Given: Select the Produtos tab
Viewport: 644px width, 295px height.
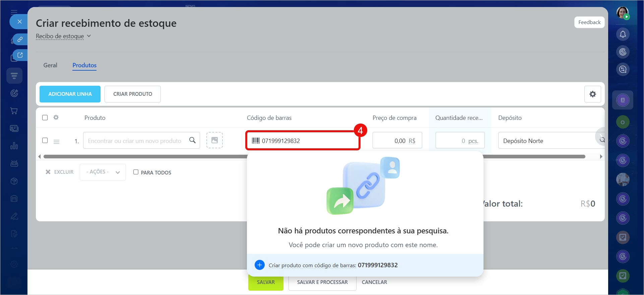Looking at the screenshot, I should [84, 65].
